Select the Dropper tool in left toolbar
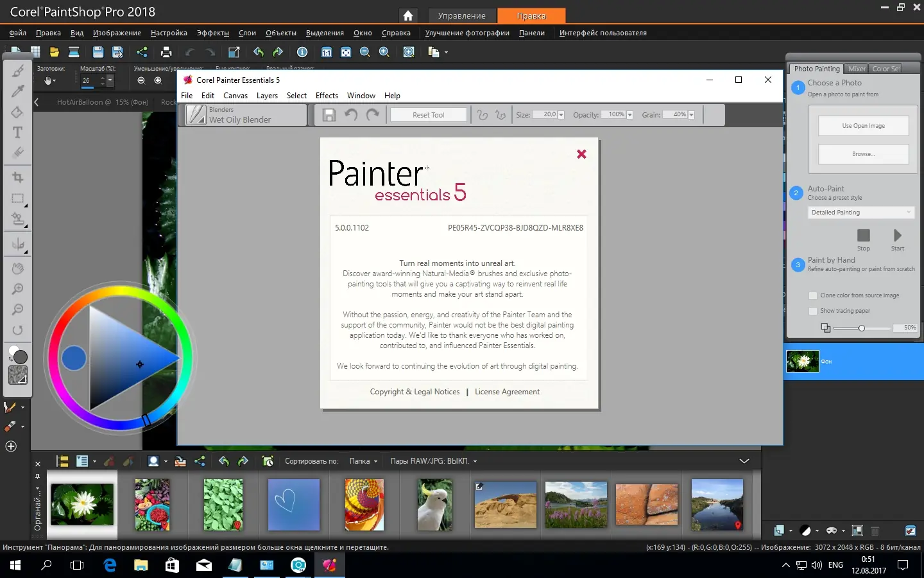This screenshot has height=578, width=924. coord(18,91)
